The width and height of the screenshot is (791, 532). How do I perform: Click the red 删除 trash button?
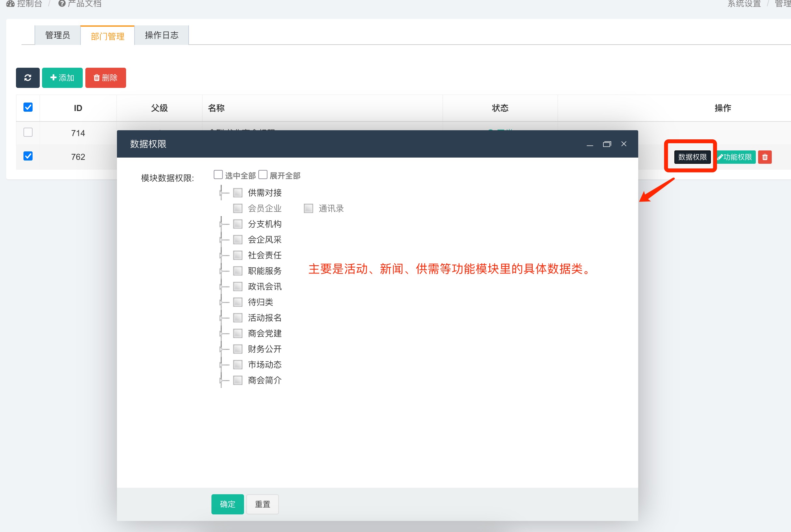click(106, 78)
